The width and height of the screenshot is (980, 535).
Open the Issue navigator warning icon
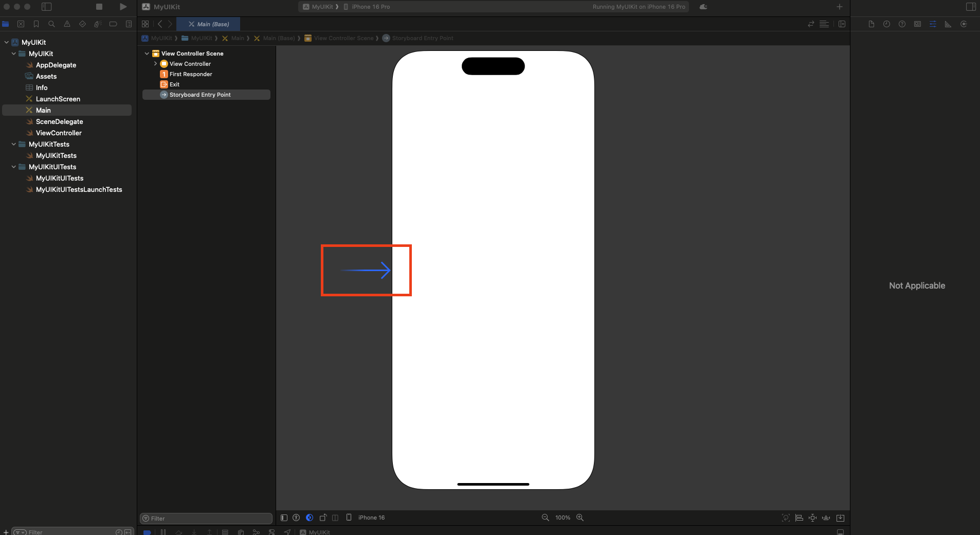tap(67, 24)
